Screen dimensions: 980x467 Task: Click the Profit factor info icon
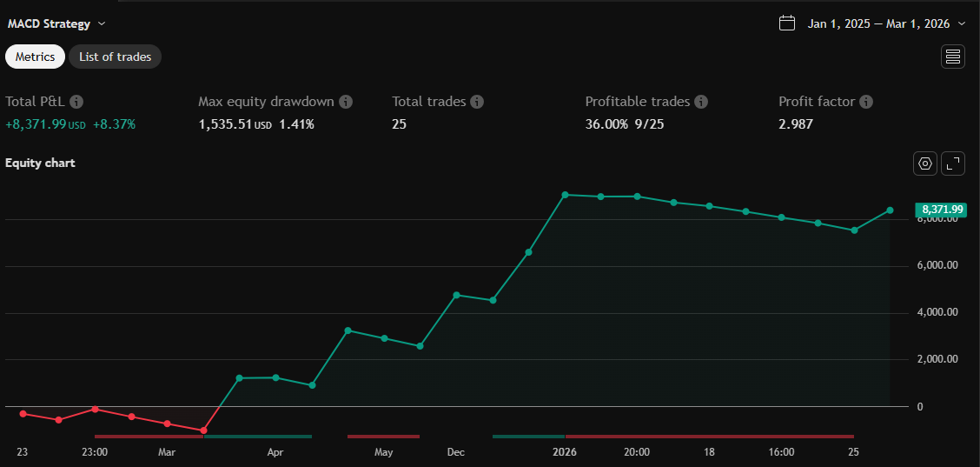coord(866,102)
